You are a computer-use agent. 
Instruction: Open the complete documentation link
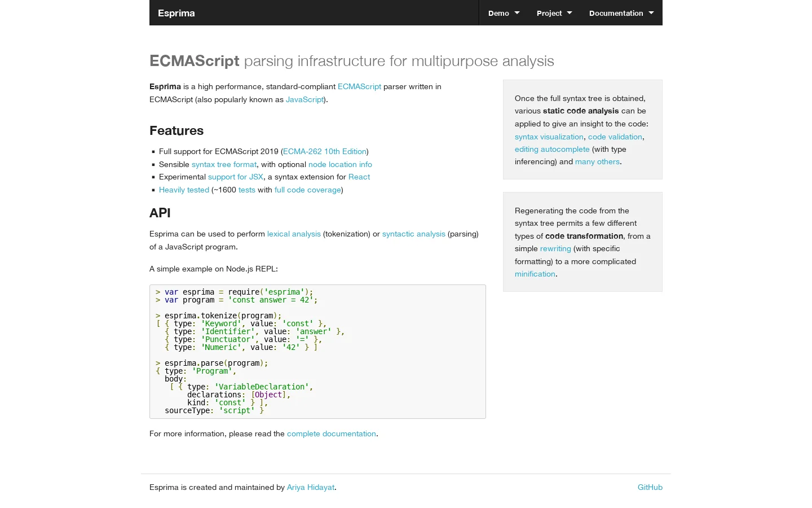tap(332, 433)
